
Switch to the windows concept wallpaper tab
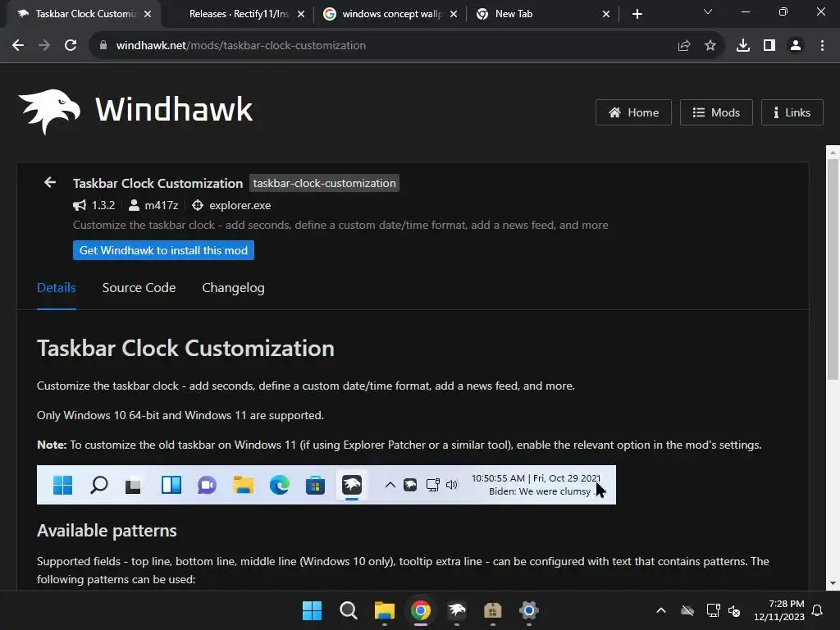tap(391, 14)
